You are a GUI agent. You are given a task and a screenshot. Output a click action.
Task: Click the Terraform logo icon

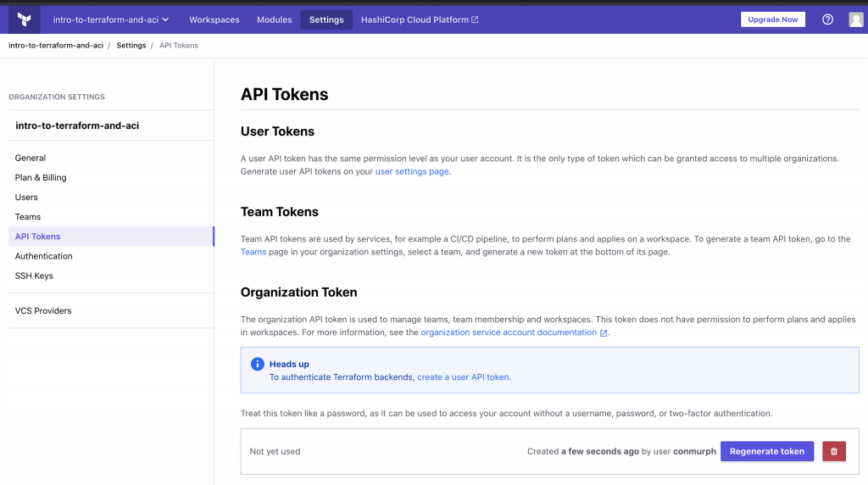pyautogui.click(x=24, y=19)
